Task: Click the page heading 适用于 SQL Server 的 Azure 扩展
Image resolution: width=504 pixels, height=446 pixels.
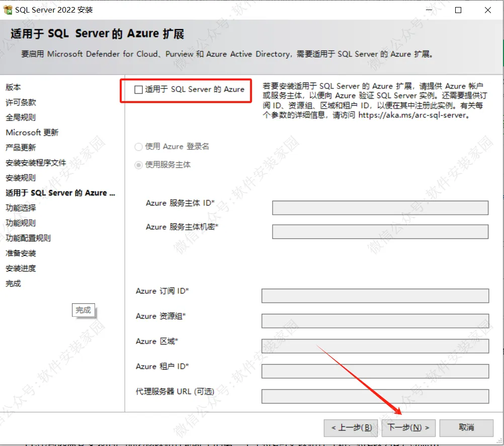Action: [98, 34]
